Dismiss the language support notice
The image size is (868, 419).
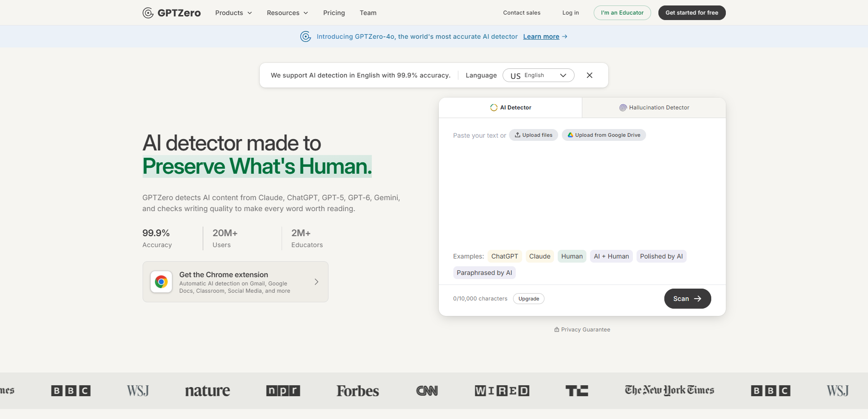point(589,75)
